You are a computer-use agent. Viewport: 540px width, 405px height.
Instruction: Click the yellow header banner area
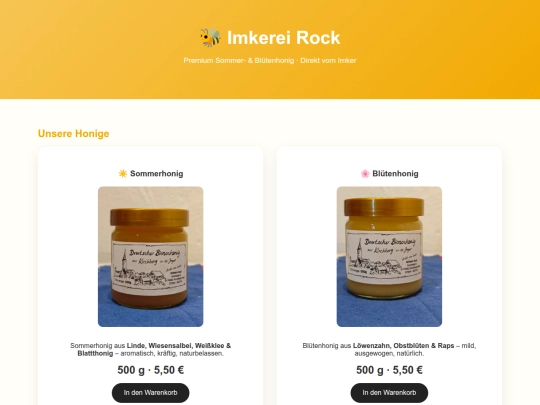(x=103, y=49)
